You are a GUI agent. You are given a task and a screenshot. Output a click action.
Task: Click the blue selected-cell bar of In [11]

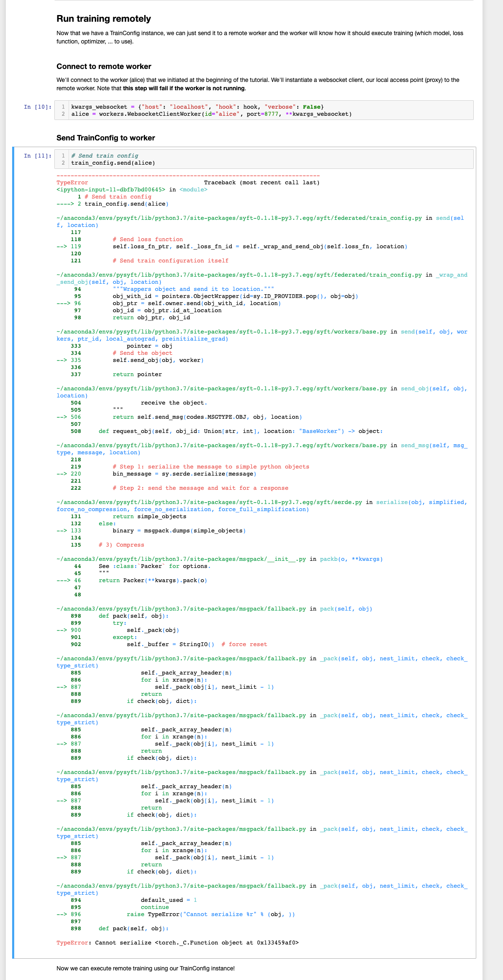[13, 552]
